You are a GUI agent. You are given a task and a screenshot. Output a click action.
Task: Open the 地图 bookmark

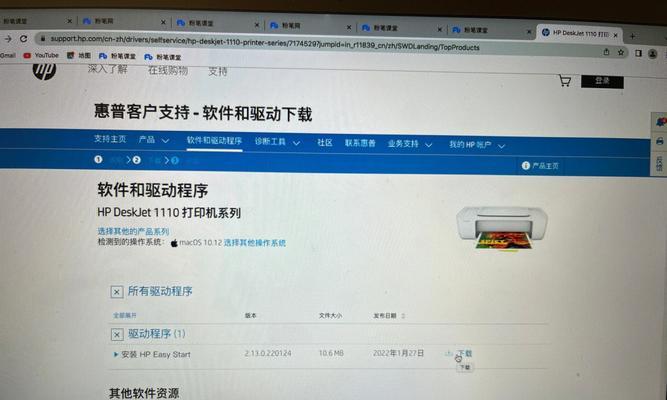pos(79,55)
